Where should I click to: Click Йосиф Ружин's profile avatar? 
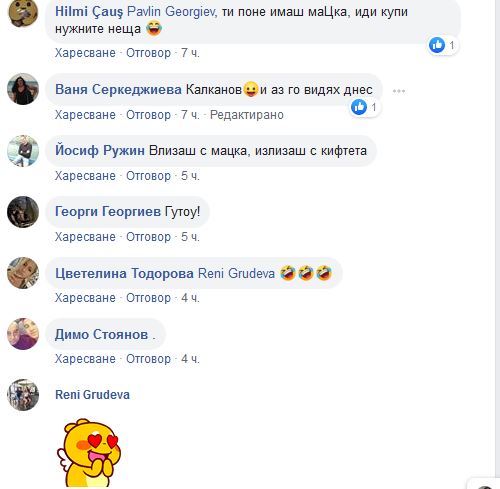[x=23, y=151]
